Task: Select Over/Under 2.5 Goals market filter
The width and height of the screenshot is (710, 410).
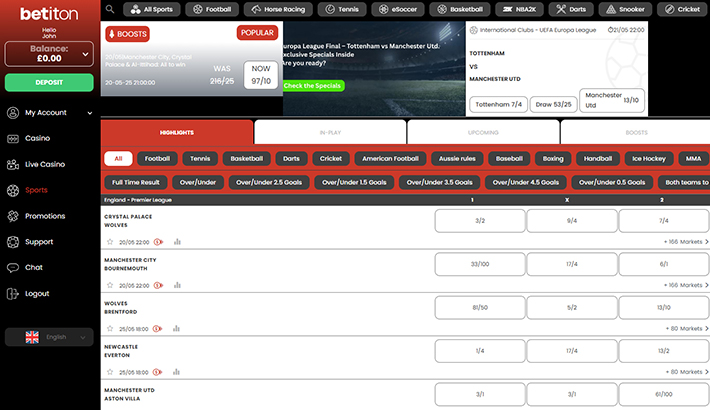Action: (x=269, y=182)
